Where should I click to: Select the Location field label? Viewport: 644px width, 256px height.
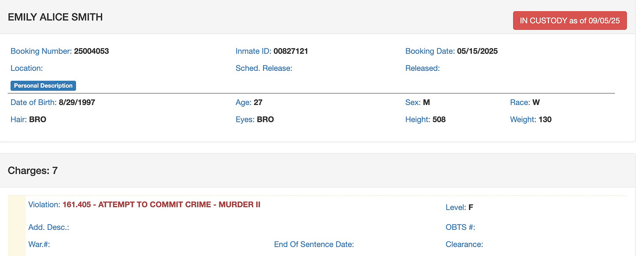27,68
